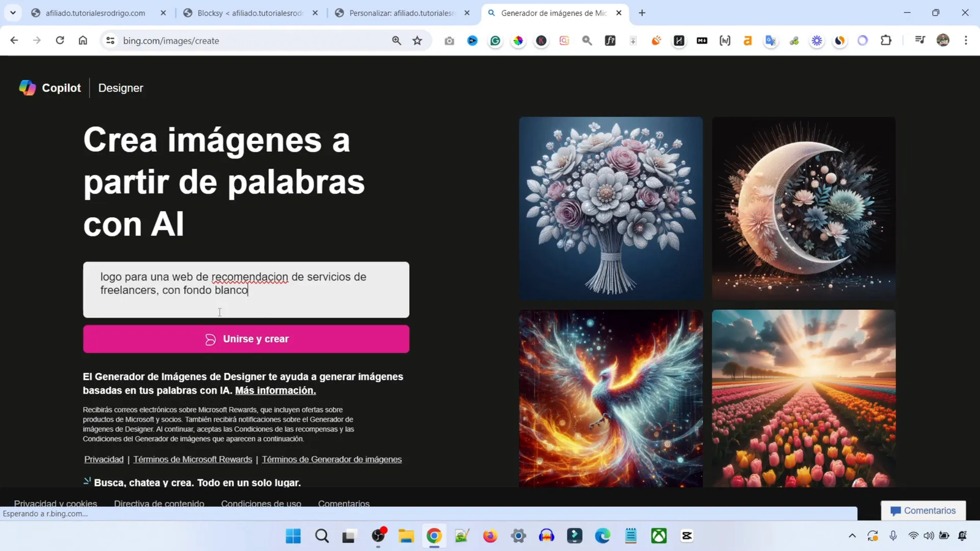Click the Windows Start button

tap(293, 536)
